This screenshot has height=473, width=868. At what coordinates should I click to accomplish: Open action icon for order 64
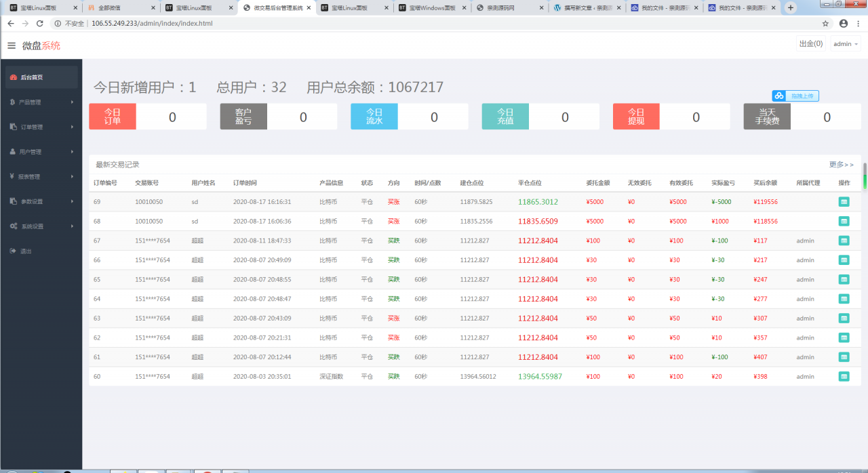[x=844, y=299]
